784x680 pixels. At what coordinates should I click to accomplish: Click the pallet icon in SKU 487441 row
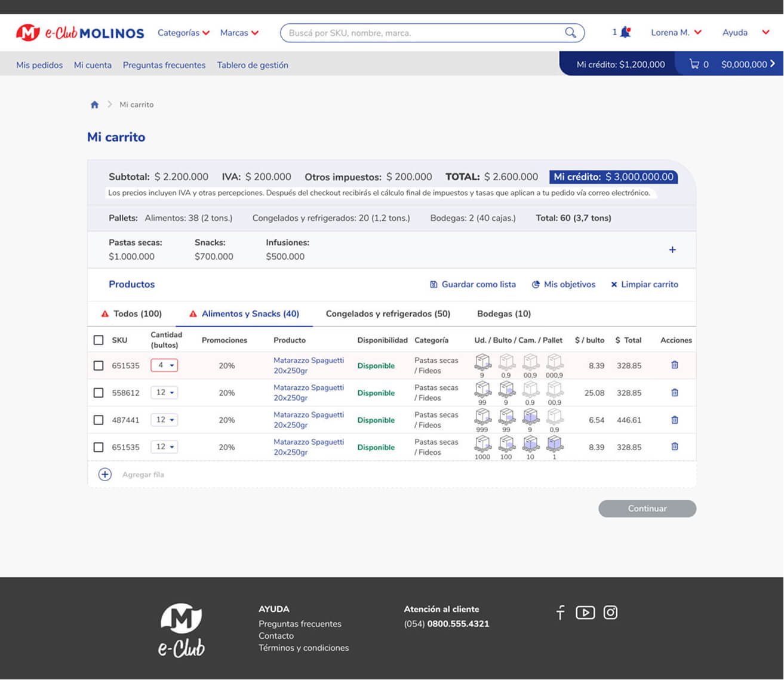tap(555, 417)
